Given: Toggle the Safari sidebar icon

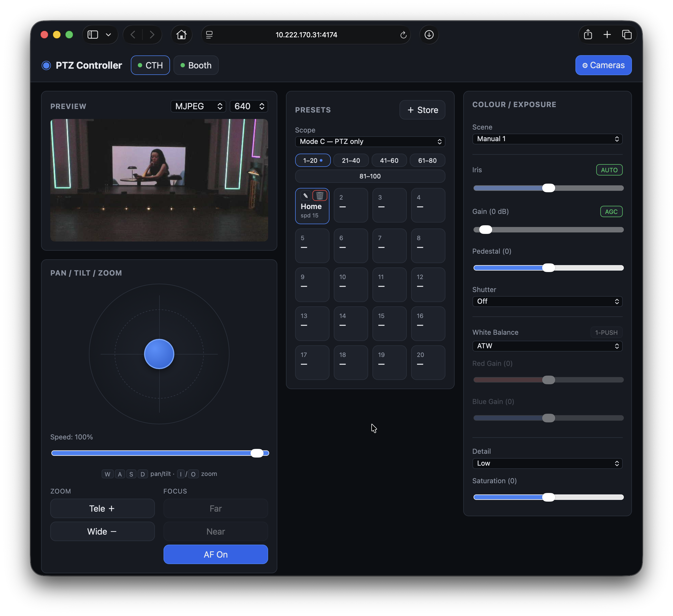Looking at the screenshot, I should (x=92, y=35).
